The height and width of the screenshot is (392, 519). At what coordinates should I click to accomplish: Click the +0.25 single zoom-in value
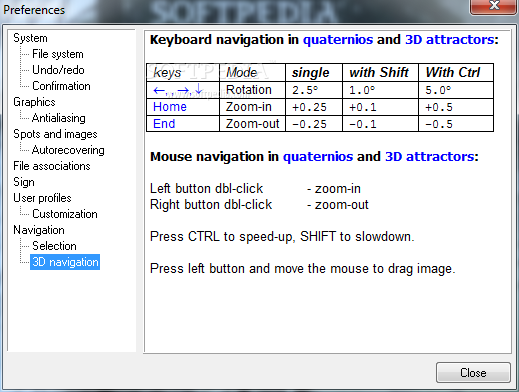314,107
